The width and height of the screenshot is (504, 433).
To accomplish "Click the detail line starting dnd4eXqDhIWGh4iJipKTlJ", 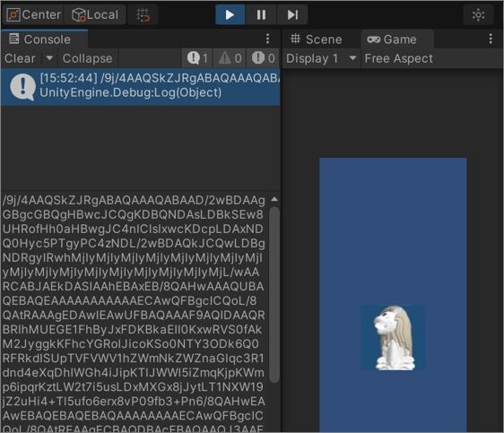I will click(133, 373).
